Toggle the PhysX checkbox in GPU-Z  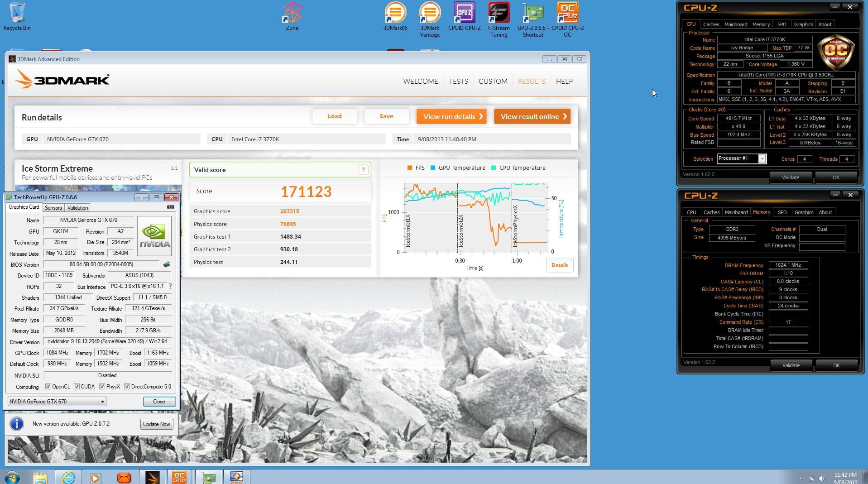102,387
